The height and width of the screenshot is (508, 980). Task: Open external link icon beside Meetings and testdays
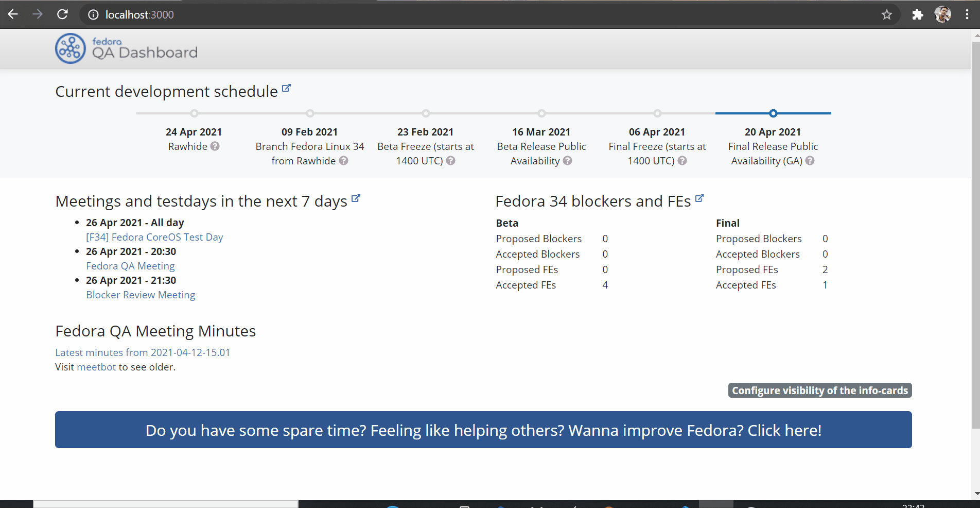[356, 198]
